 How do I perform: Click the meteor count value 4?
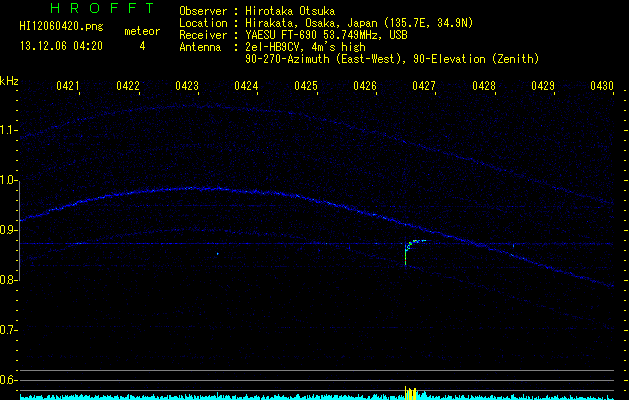[142, 46]
